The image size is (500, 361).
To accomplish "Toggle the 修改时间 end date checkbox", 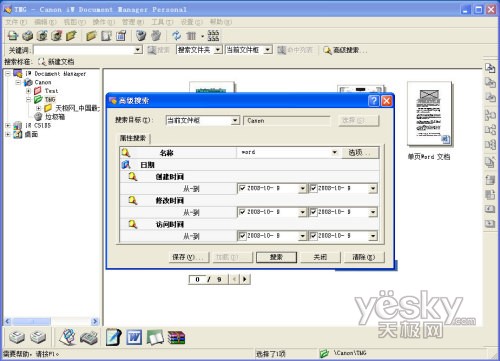I will [x=313, y=212].
